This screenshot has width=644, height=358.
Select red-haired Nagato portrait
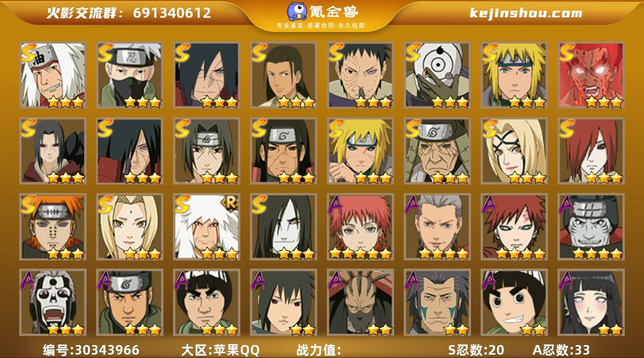tap(591, 151)
